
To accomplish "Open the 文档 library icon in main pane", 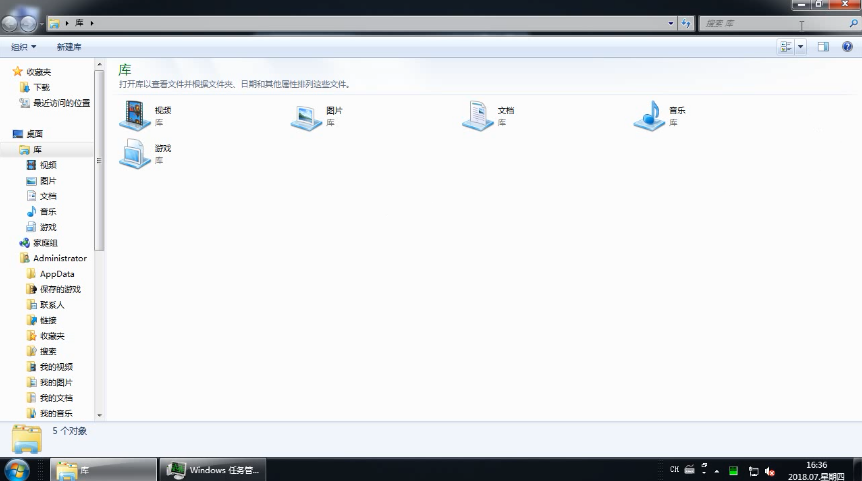I will coord(478,115).
